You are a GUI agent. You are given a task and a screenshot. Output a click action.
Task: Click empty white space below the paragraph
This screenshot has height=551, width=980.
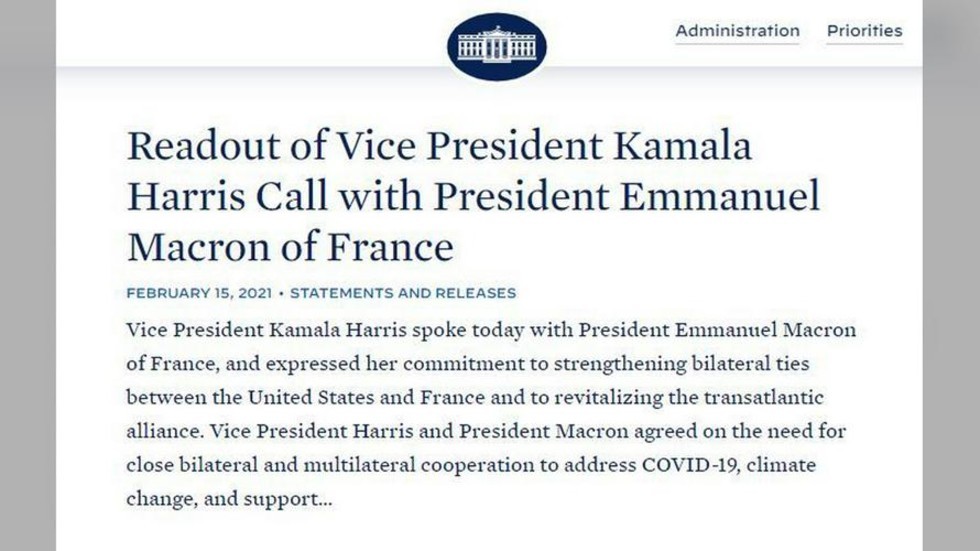coord(488,531)
